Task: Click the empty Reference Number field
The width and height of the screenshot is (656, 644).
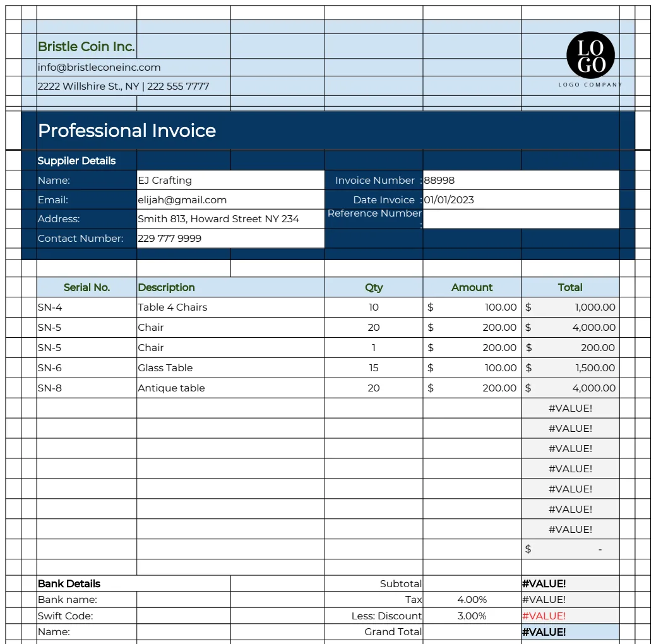Action: (521, 219)
